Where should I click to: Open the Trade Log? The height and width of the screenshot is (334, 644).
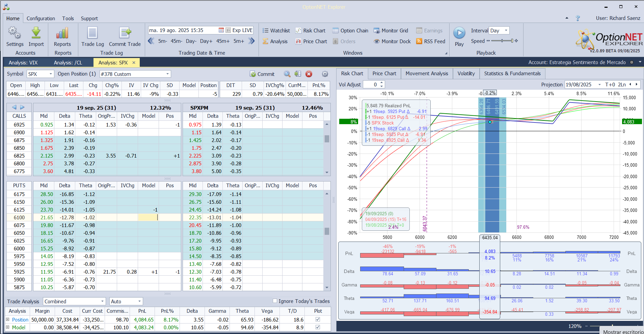point(92,36)
